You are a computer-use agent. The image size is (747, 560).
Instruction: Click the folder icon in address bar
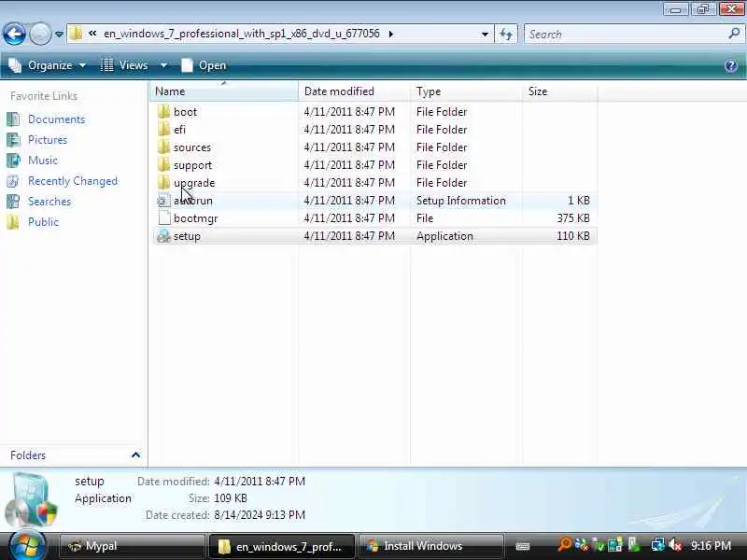[76, 34]
